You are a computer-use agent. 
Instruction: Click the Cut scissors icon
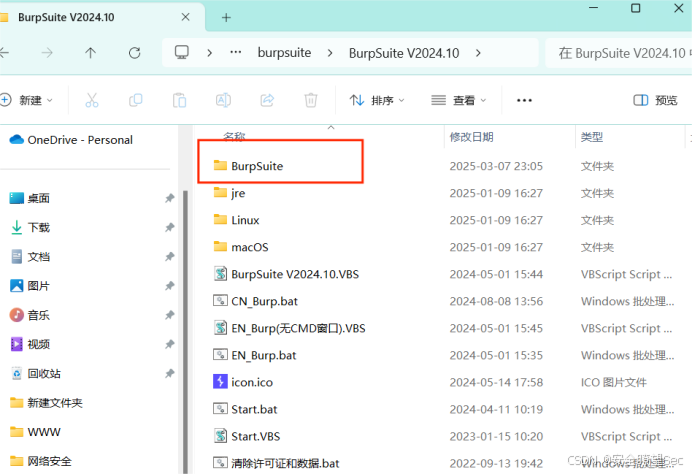click(92, 100)
